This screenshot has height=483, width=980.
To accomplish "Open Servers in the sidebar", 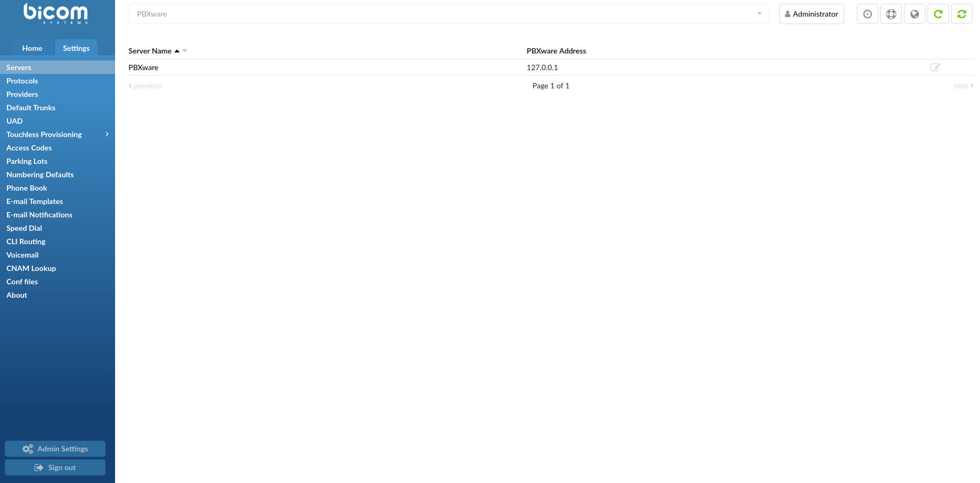I will point(57,67).
